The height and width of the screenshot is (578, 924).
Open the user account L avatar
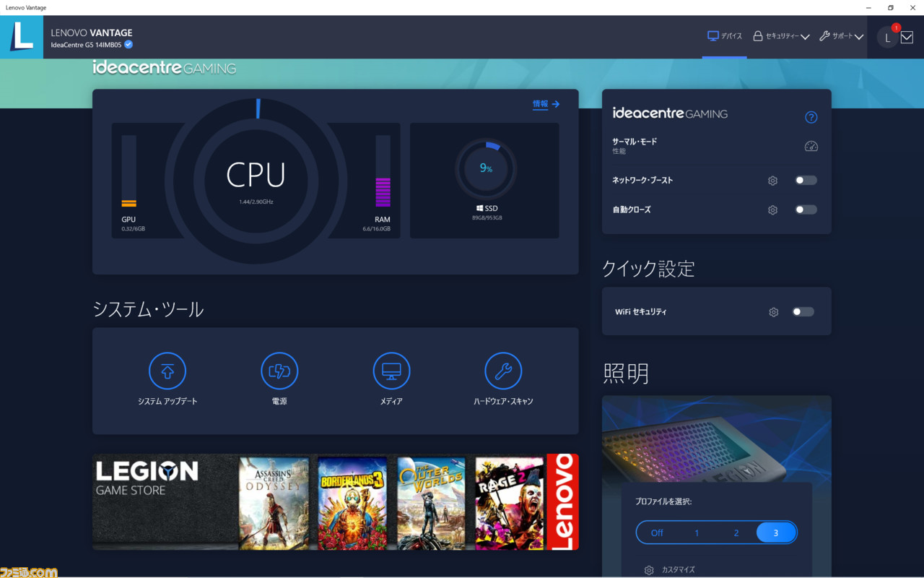pos(888,38)
